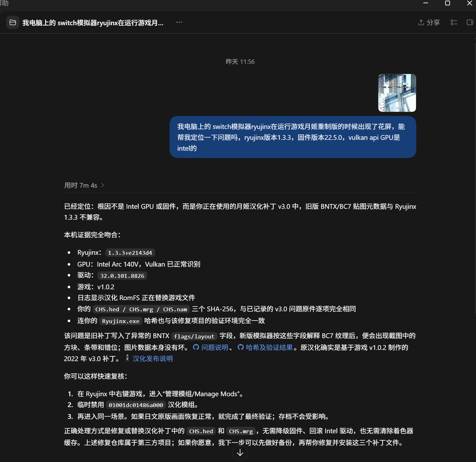Screen dimensions: 476x462
Task: Click the 分享 share button
Action: pos(429,22)
